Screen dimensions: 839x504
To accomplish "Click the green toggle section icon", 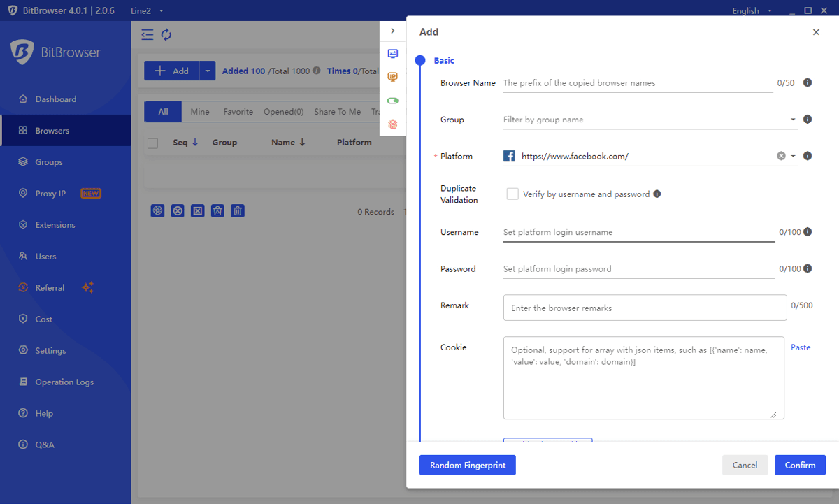I will click(x=393, y=101).
